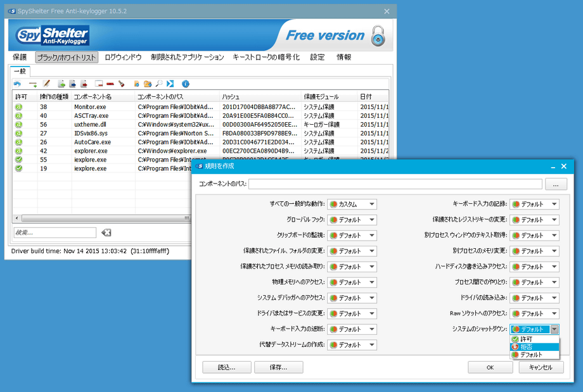Select the C:\Windows\explorer.exe path cell
This screenshot has width=583, height=392.
point(172,151)
